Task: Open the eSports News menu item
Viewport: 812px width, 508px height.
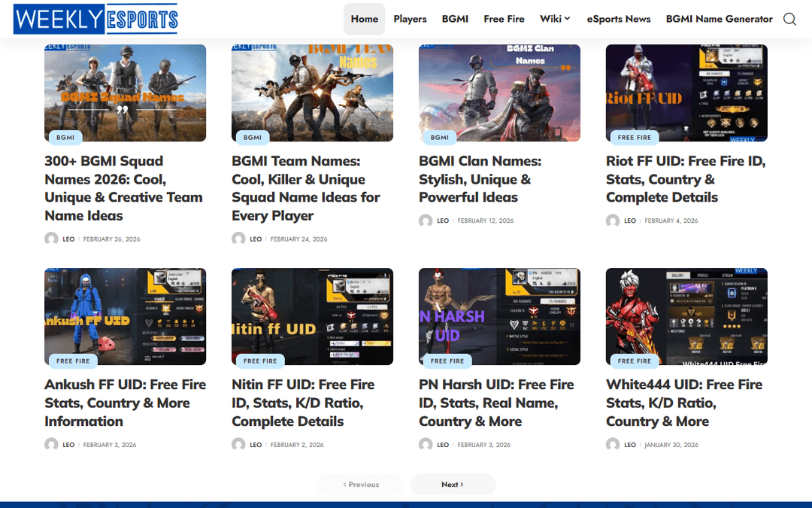Action: (618, 19)
